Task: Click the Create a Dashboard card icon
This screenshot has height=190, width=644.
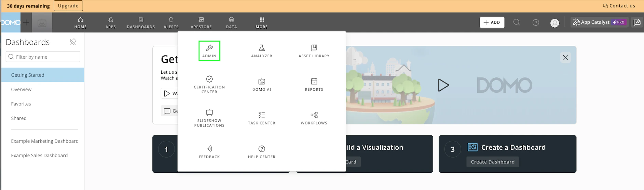Action: point(472,147)
